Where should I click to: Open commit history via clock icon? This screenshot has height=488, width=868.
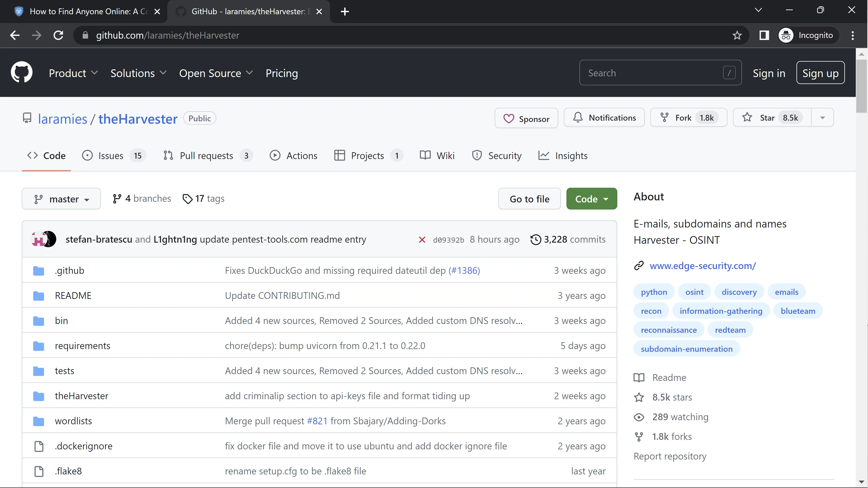coord(536,240)
